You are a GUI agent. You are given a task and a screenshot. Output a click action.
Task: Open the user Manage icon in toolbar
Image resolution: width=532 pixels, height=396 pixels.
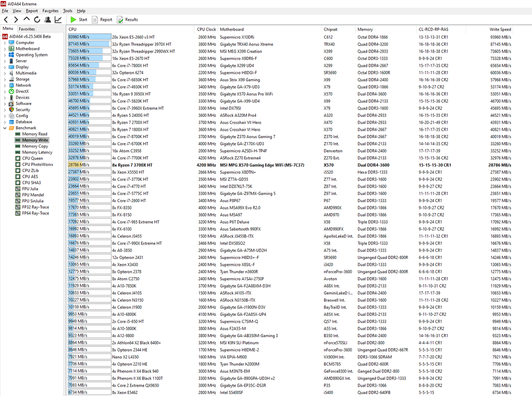(x=47, y=20)
